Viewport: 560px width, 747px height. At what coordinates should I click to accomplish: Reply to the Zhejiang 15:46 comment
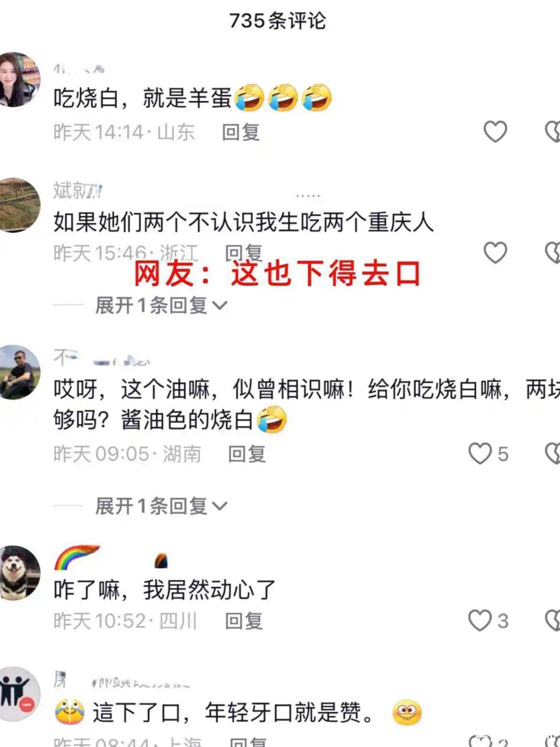pyautogui.click(x=244, y=252)
